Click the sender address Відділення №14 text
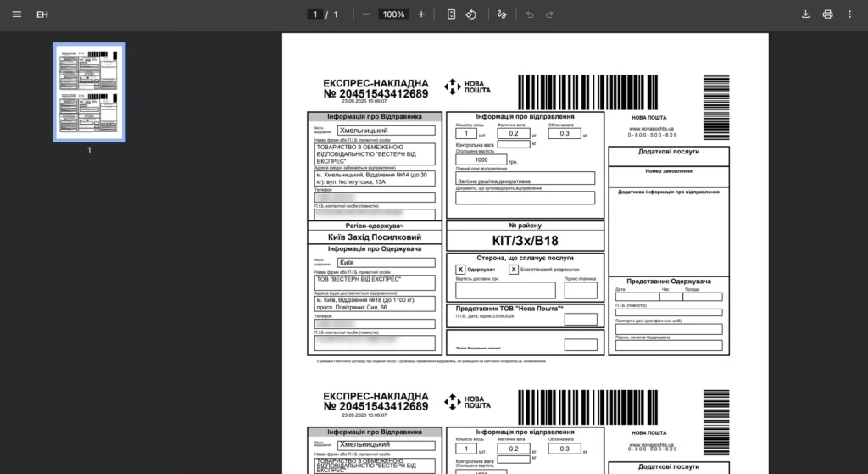The width and height of the screenshot is (868, 474). pyautogui.click(x=375, y=178)
